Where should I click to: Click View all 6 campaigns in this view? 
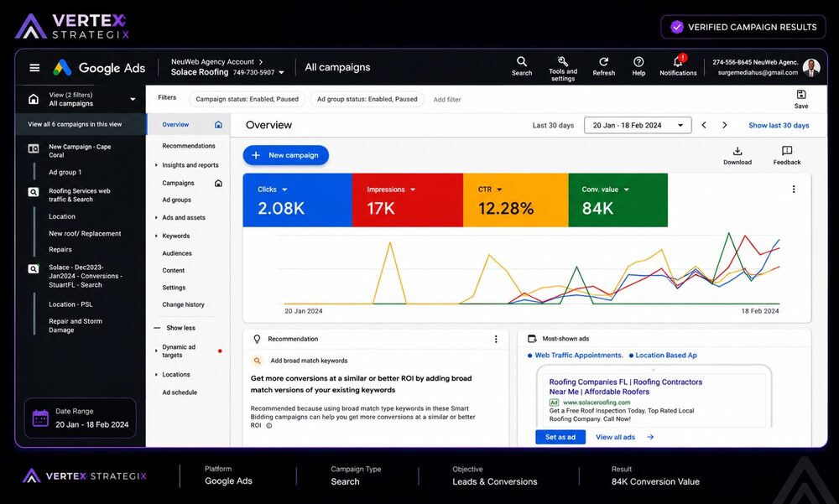point(75,124)
